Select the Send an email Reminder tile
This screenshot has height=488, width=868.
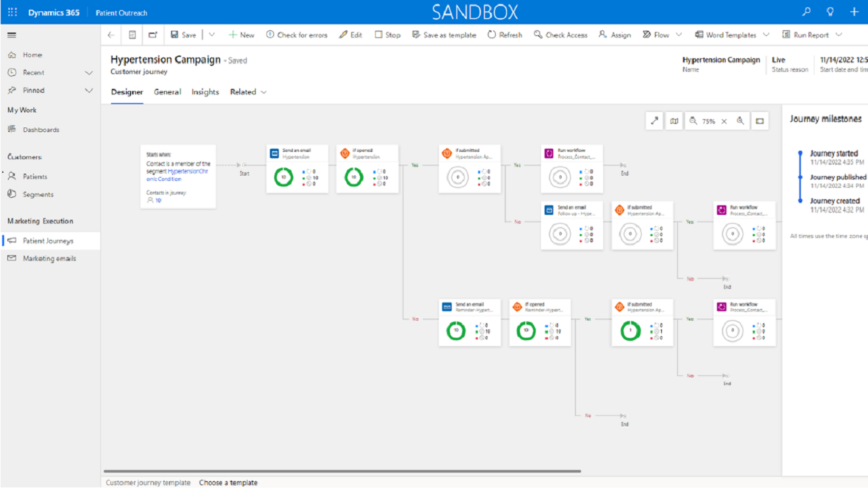[x=469, y=323]
